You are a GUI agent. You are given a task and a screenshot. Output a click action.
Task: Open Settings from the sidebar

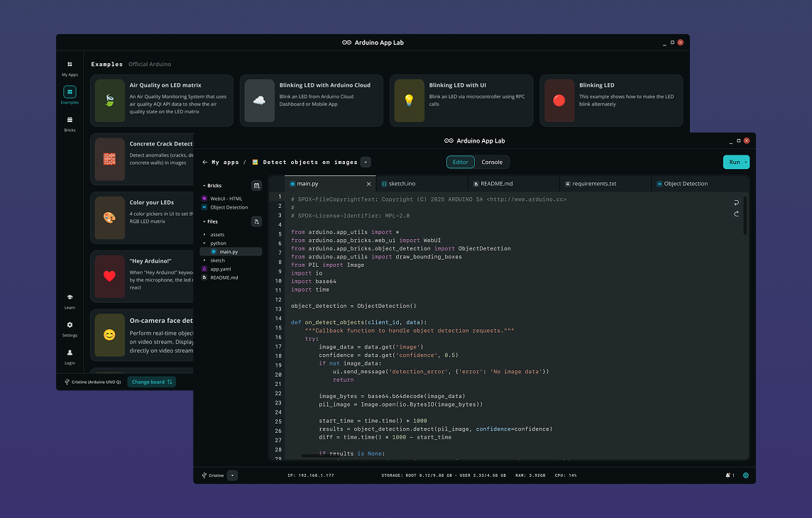pos(69,326)
